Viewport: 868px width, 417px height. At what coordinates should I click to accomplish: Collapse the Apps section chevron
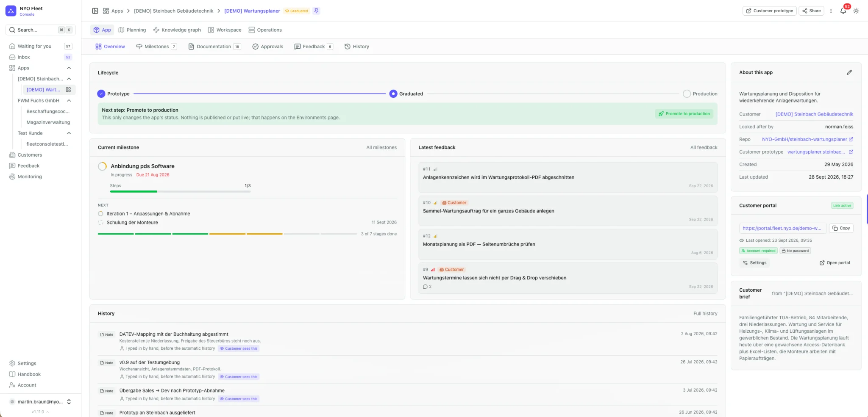tap(69, 68)
